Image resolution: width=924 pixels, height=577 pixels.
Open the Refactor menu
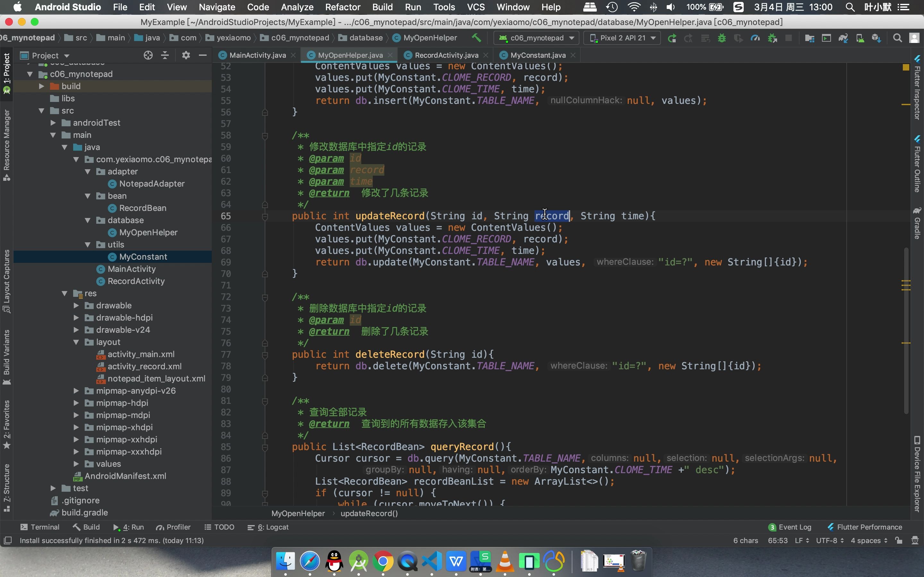pyautogui.click(x=343, y=7)
